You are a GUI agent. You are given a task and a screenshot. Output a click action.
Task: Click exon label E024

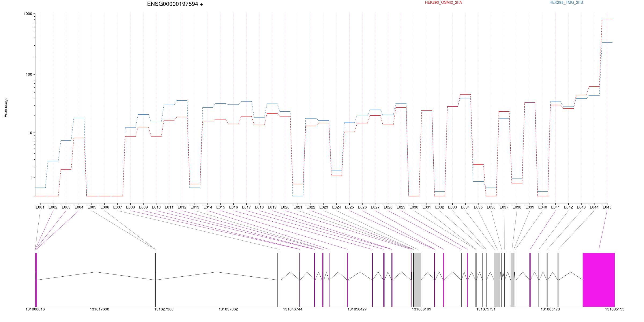(x=336, y=207)
